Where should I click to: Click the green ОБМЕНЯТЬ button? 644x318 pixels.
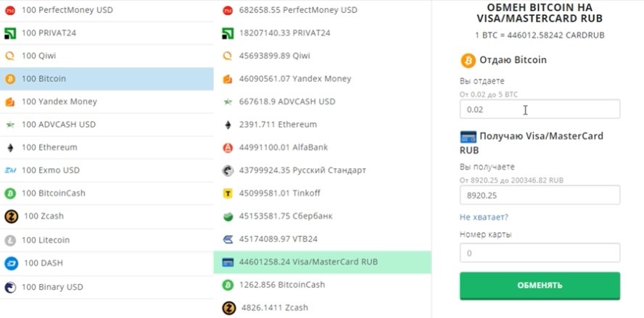[540, 285]
